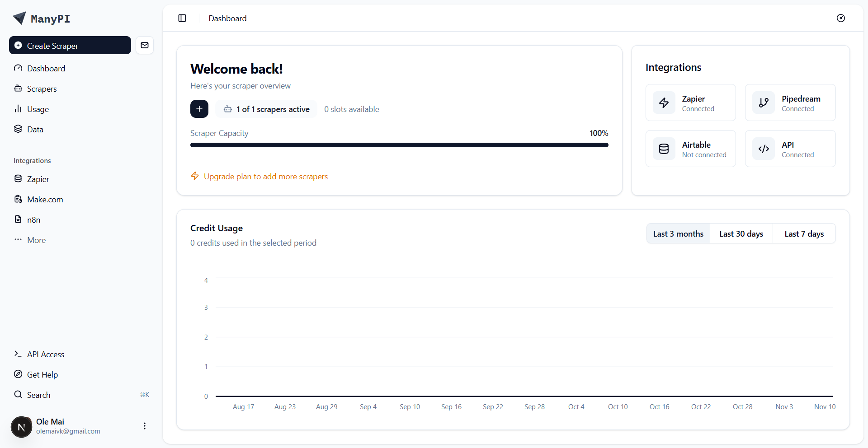Click the Ole Mai avatar

point(21,426)
